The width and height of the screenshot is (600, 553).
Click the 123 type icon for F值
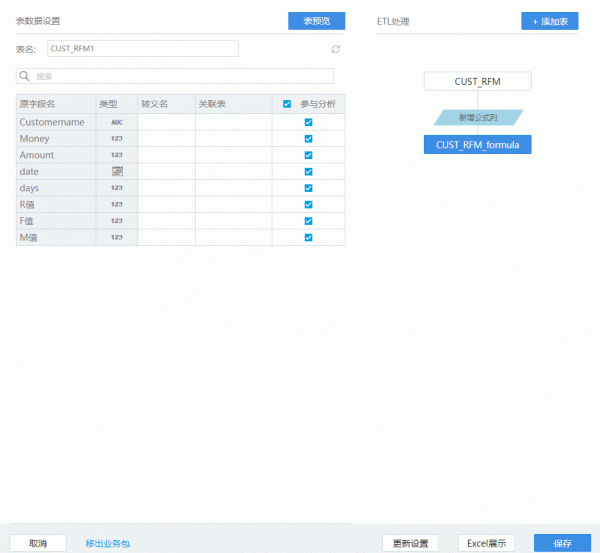[x=117, y=221]
